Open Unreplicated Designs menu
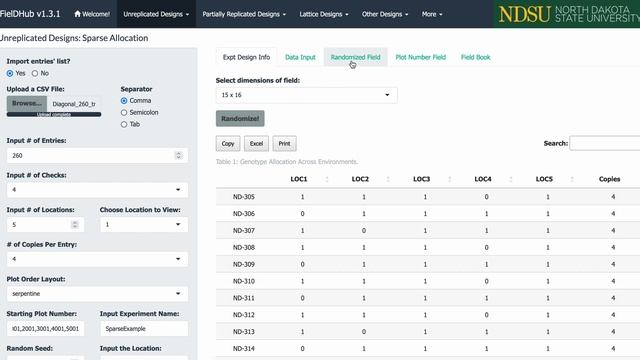 (x=156, y=14)
